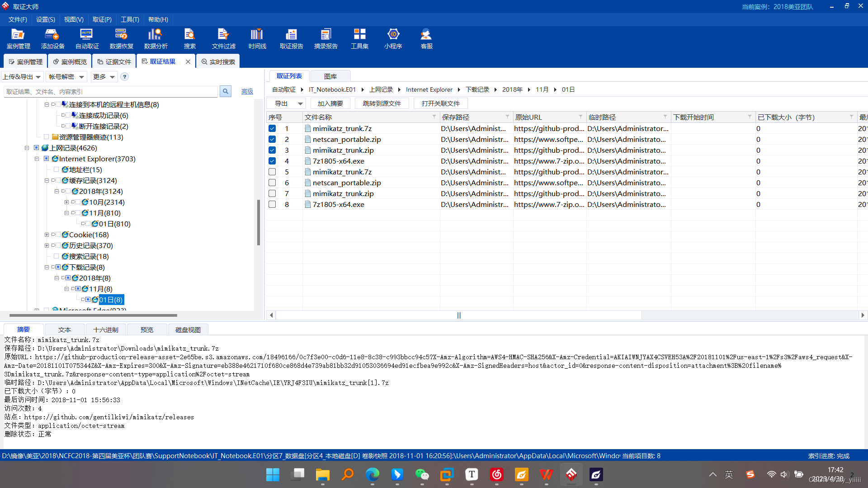This screenshot has height=488, width=868.
Task: Click the horizontal scrollbar of the file table
Action: click(459, 315)
